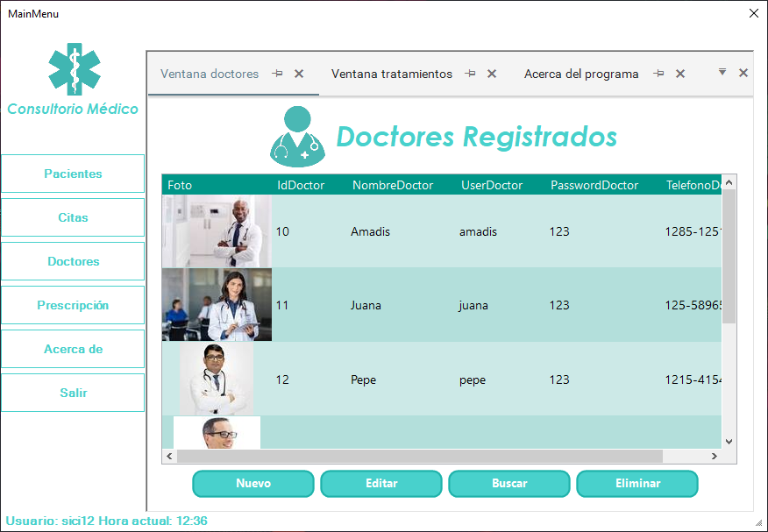Click the Consultorio Médico title text
Viewport: 768px width, 532px height.
pyautogui.click(x=73, y=109)
